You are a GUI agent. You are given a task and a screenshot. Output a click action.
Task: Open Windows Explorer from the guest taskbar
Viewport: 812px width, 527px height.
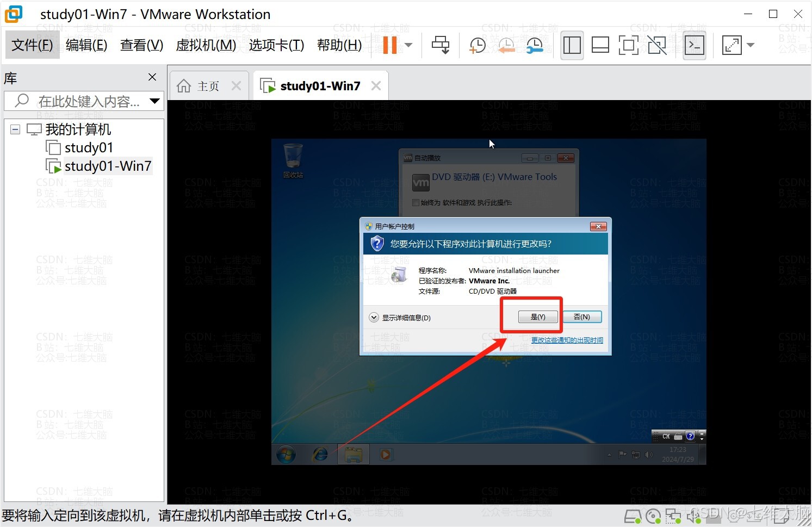point(354,454)
